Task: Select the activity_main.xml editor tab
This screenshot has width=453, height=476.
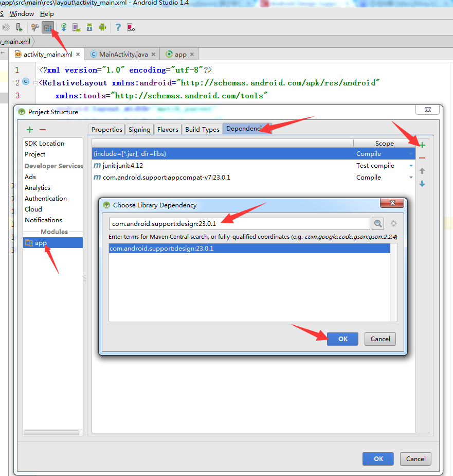Action: (46, 55)
